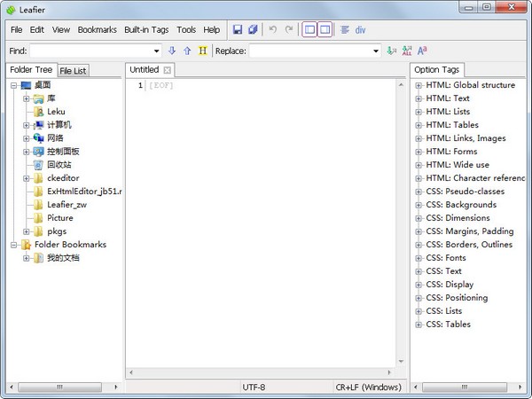Select the Leafier_zw folder icon

[x=38, y=205]
